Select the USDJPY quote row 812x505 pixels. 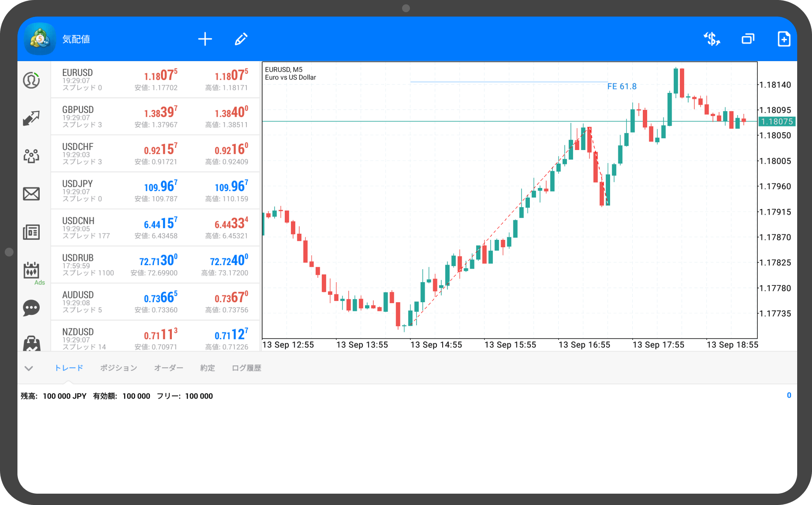click(x=155, y=191)
